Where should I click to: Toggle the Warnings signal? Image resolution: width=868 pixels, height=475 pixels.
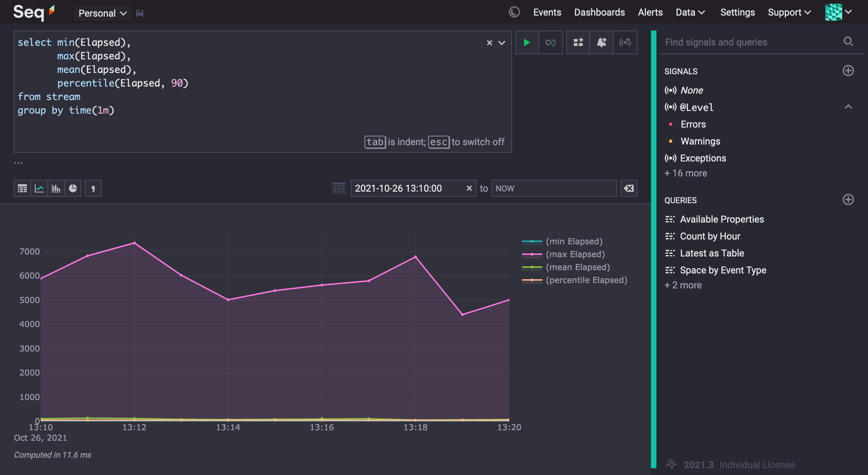[x=700, y=141]
